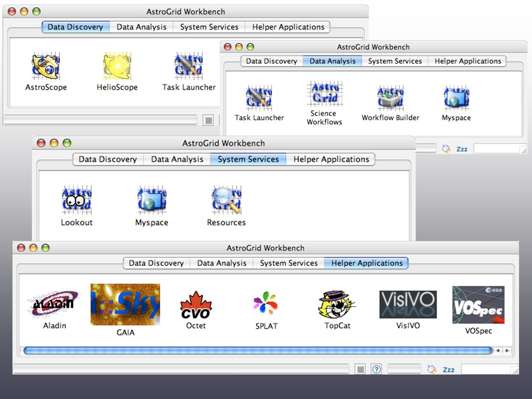Select highlighted Helper Applications tab in bottom window

coord(367,263)
